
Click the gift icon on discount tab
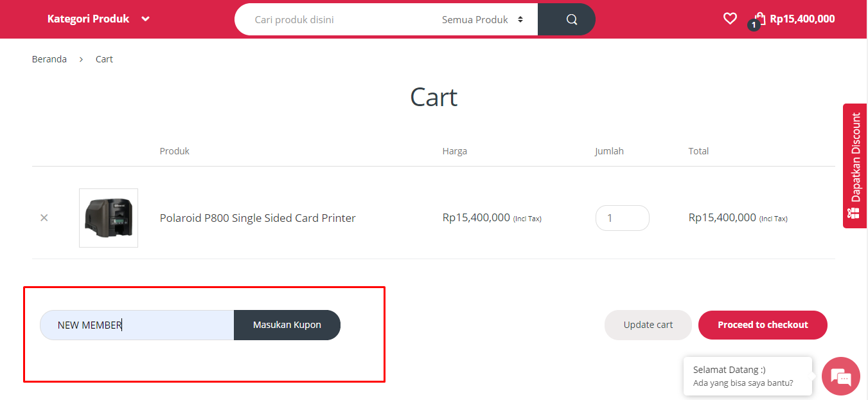pos(854,214)
